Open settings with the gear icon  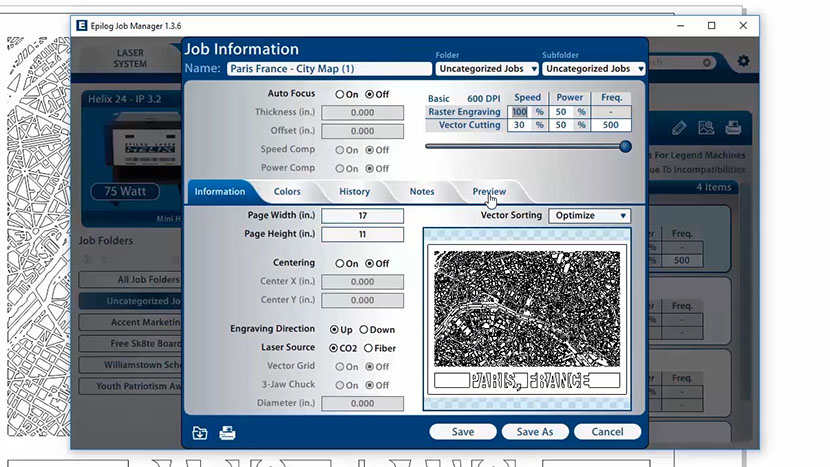(743, 62)
